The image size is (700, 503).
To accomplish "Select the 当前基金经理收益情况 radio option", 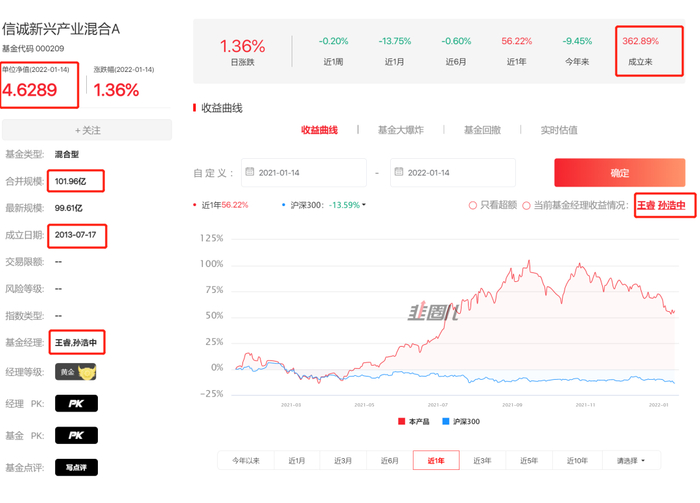I will click(526, 205).
